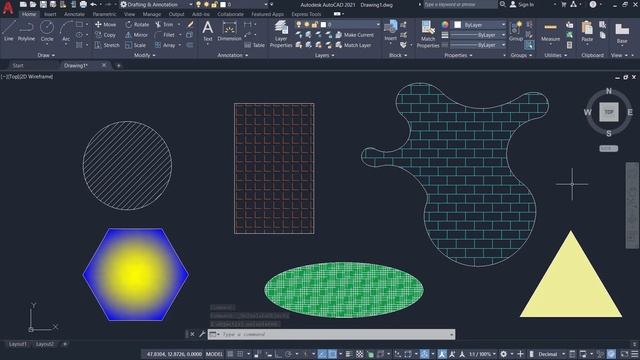Activate the Fillet command
The height and width of the screenshot is (360, 640).
pyautogui.click(x=165, y=35)
